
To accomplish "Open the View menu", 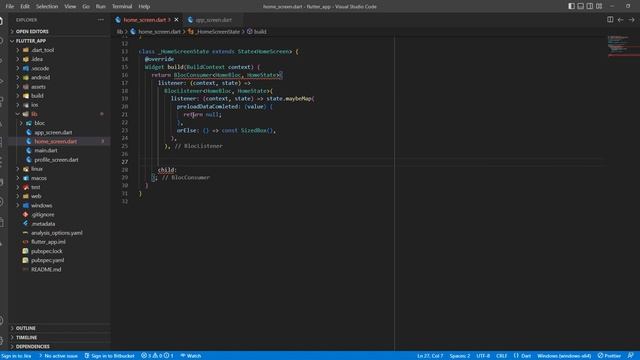I will [70, 7].
